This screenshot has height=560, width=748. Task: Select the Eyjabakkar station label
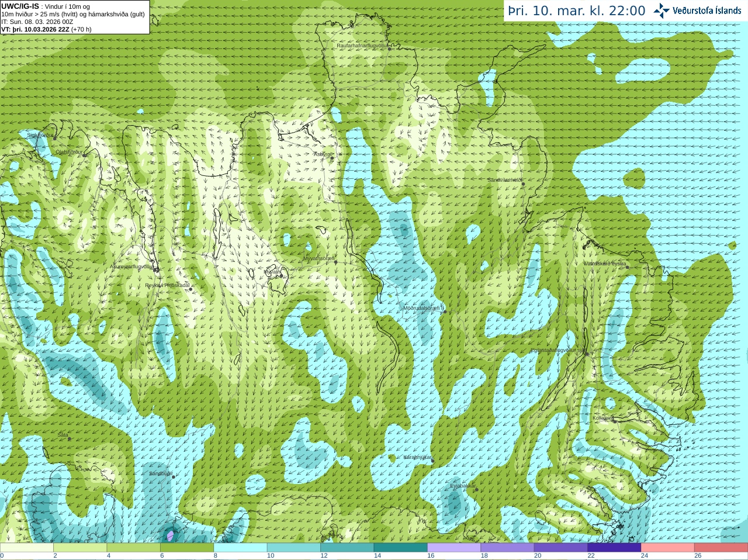[x=463, y=486]
